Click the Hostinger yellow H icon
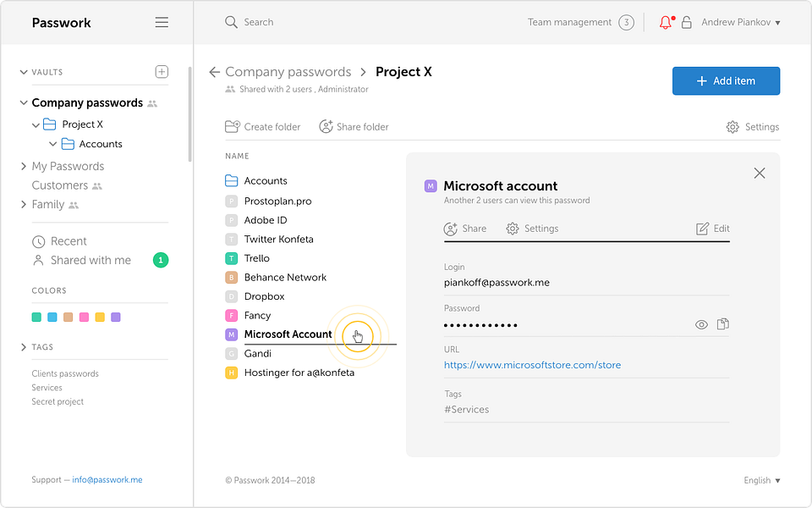 (232, 373)
